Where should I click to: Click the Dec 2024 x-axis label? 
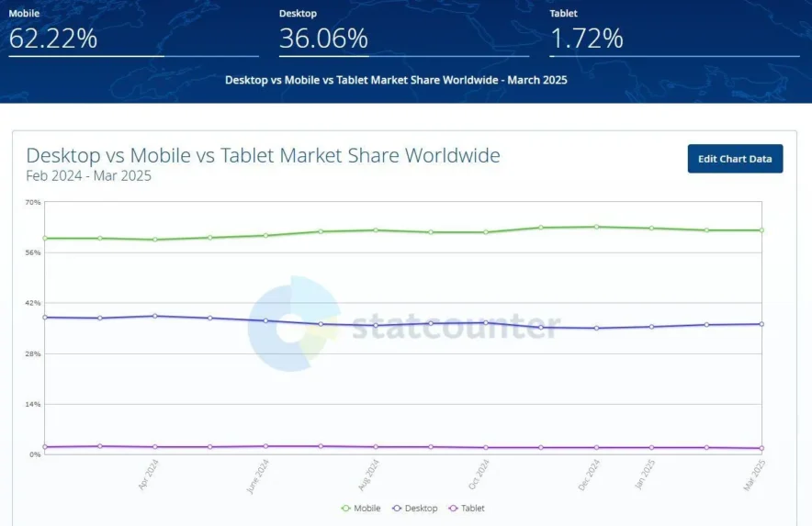589,475
